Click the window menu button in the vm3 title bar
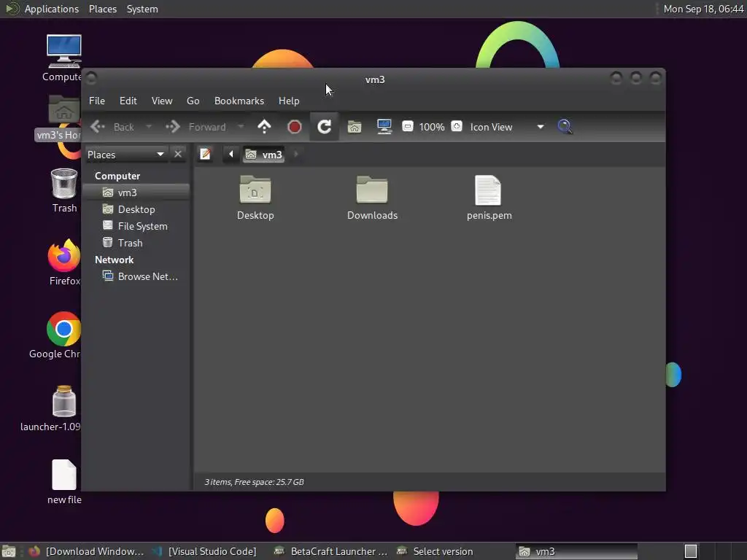The height and width of the screenshot is (560, 747). click(91, 77)
